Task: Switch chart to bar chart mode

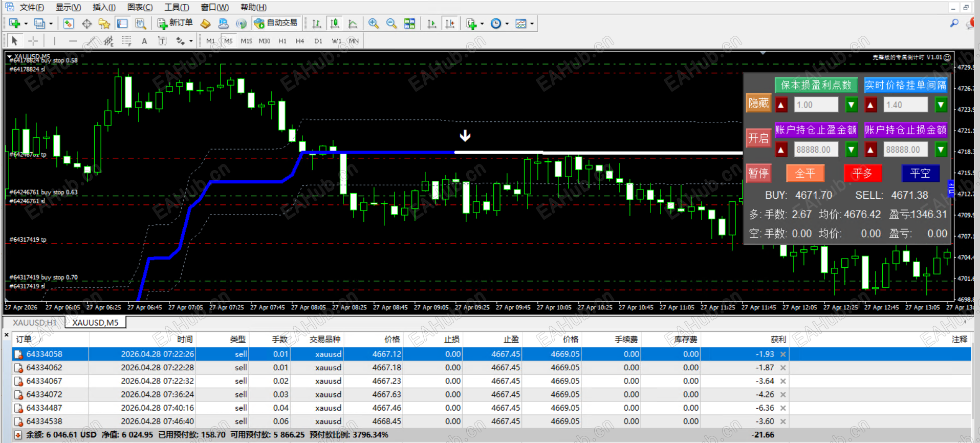Action: click(317, 24)
